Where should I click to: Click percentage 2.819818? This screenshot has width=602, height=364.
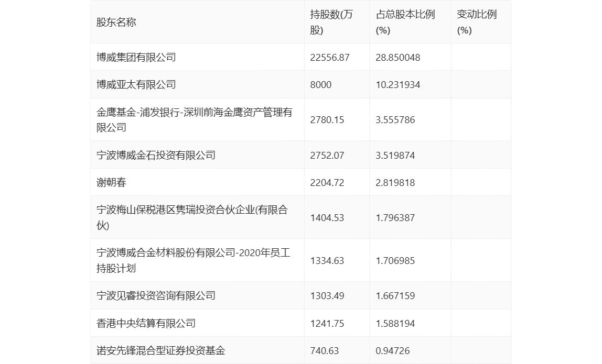(x=395, y=183)
